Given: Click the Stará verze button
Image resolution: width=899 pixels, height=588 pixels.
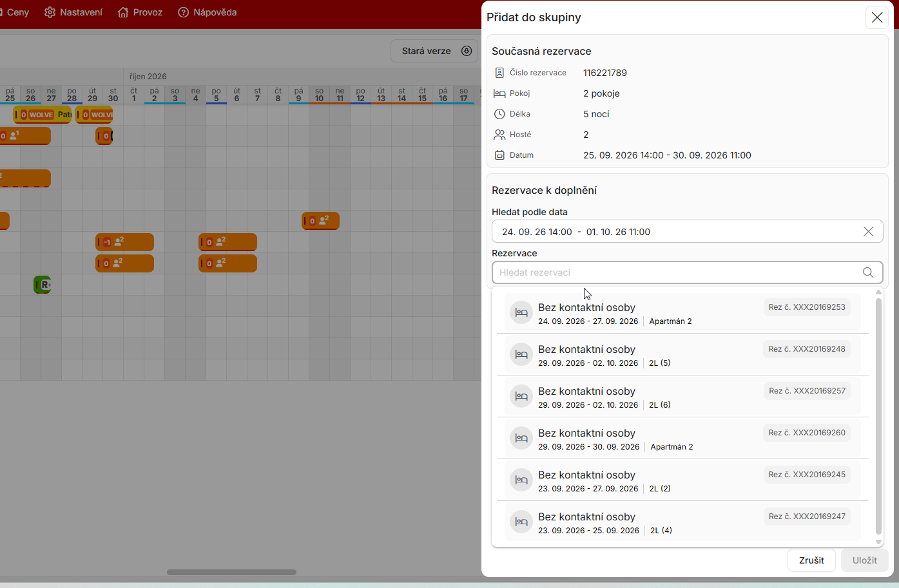Looking at the screenshot, I should [x=434, y=51].
